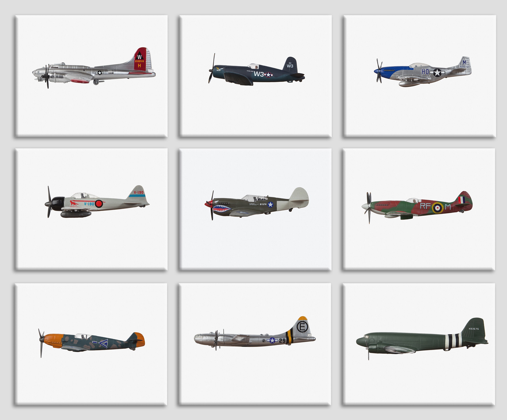Select the silver B-17 bomber with red tail
This screenshot has width=507, height=420.
pos(94,68)
